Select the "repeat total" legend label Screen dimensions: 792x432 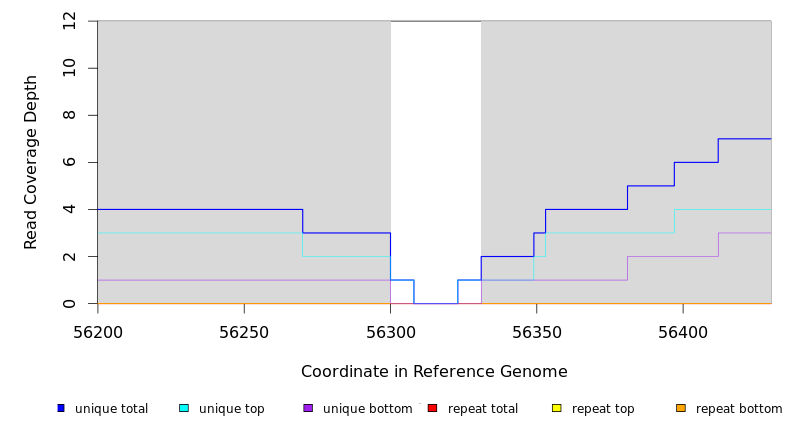(483, 409)
